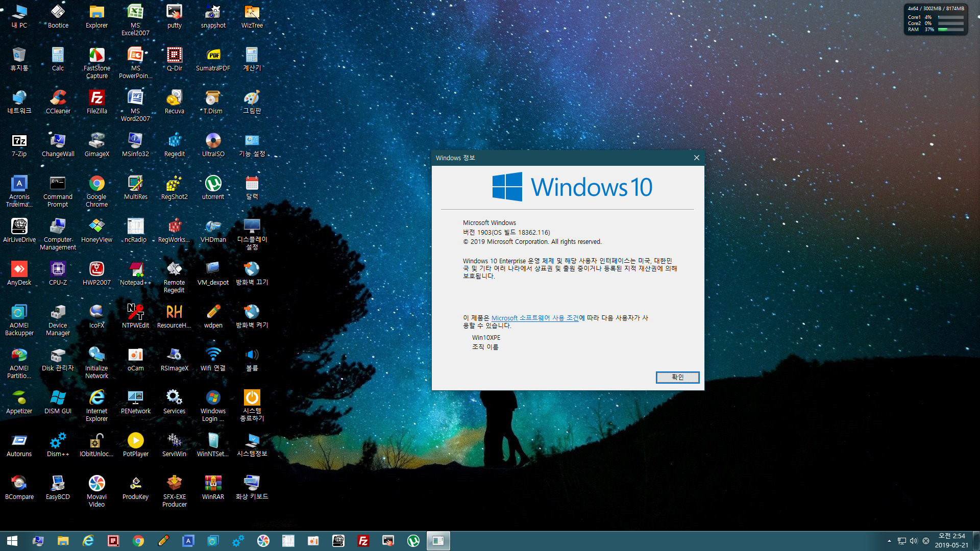Click the CPU/RAM monitor widget
Viewport: 980px width, 551px height.
click(x=936, y=19)
